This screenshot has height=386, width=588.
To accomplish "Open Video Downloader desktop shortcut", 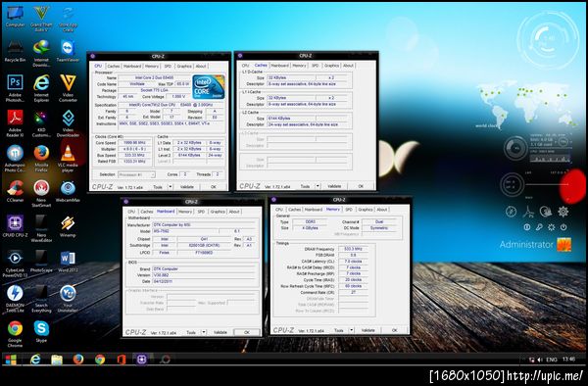I will 68,123.
